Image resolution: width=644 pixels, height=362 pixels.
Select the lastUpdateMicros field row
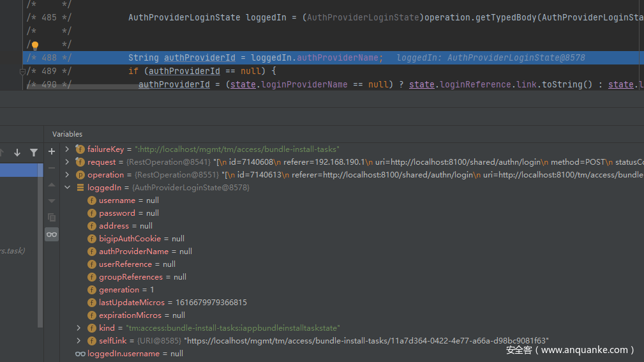pyautogui.click(x=172, y=303)
